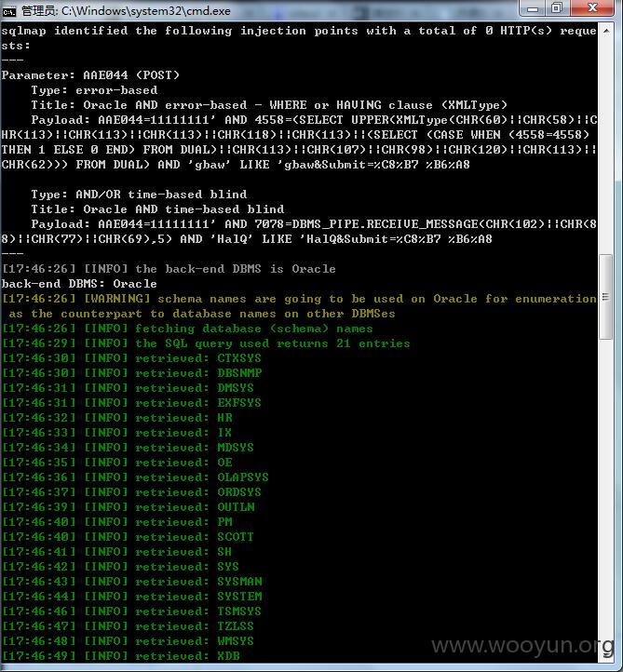Click the line 'retrieved: HR'
623x672 pixels.
(117, 418)
